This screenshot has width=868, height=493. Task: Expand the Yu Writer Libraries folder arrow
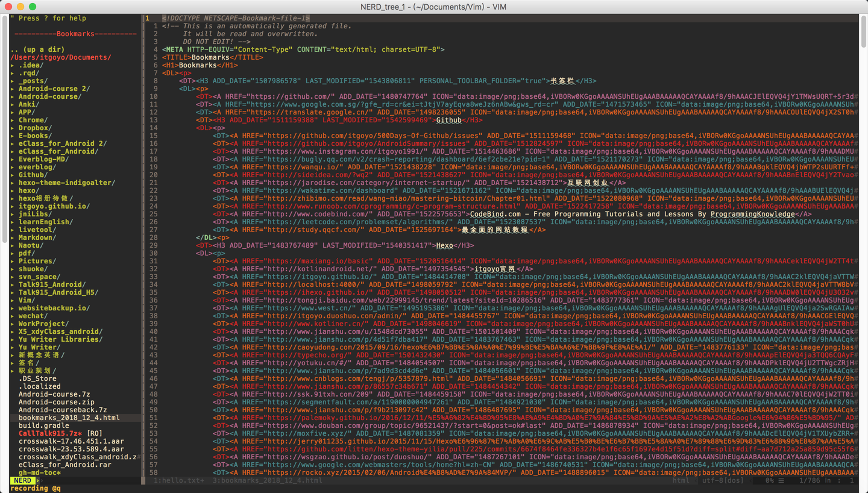click(12, 339)
